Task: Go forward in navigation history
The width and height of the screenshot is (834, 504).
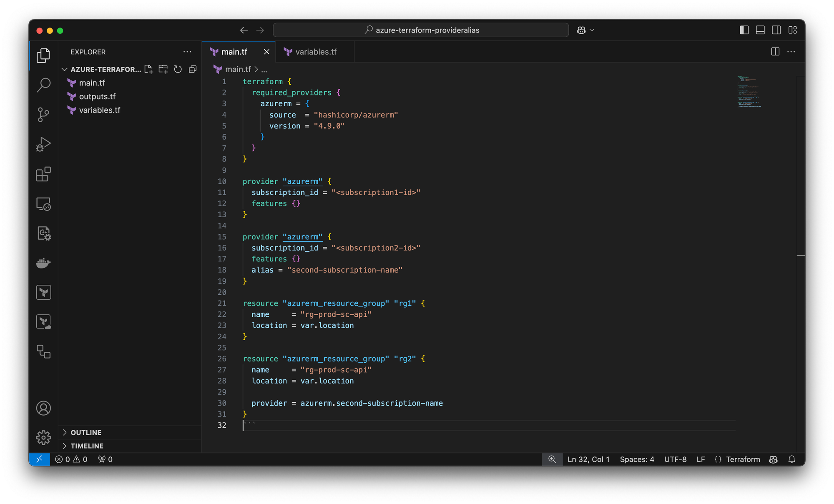Action: point(260,30)
